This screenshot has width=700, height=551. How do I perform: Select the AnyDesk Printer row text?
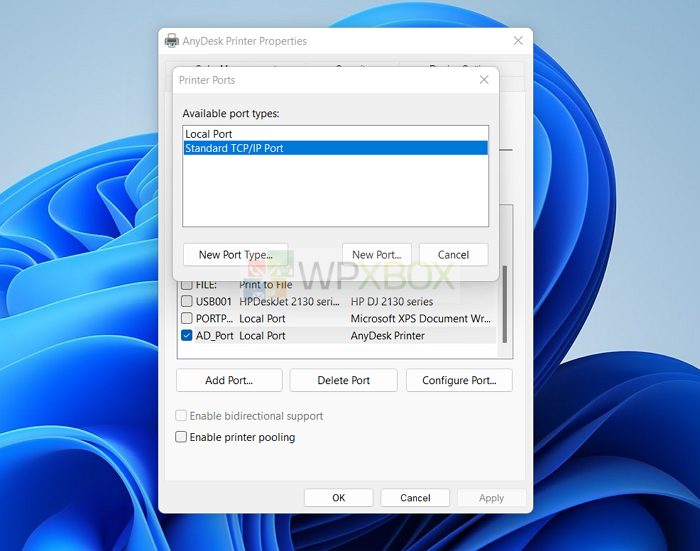pos(387,335)
